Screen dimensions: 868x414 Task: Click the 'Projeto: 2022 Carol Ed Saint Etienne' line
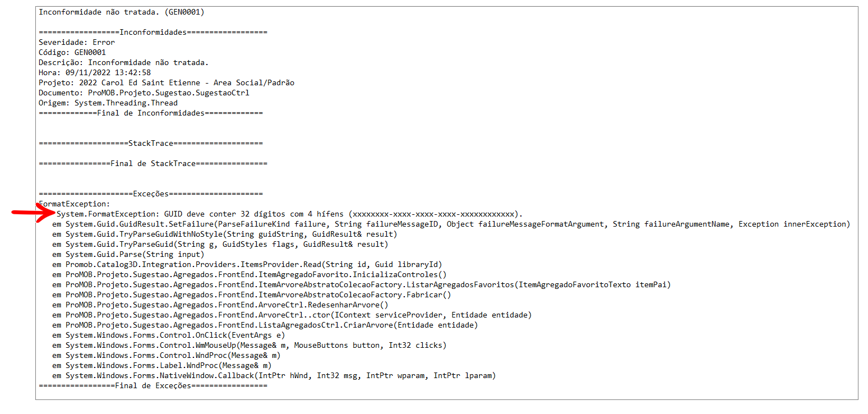[x=167, y=82]
